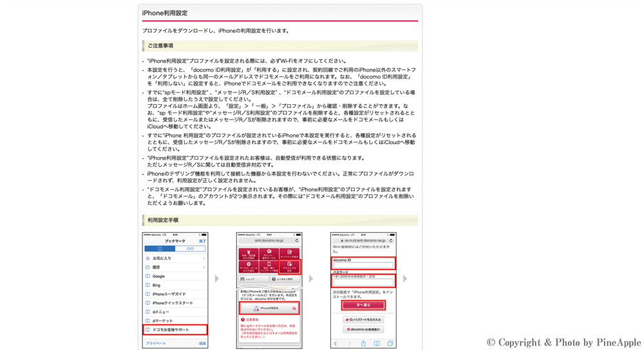Reload page in middle phone address bar
This screenshot has width=644, height=350.
(297, 241)
